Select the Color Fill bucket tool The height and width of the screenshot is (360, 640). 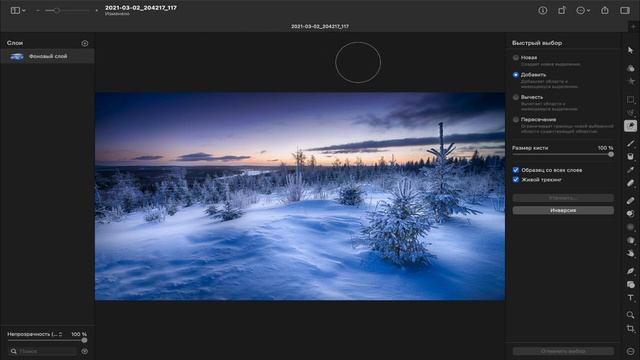click(x=631, y=156)
